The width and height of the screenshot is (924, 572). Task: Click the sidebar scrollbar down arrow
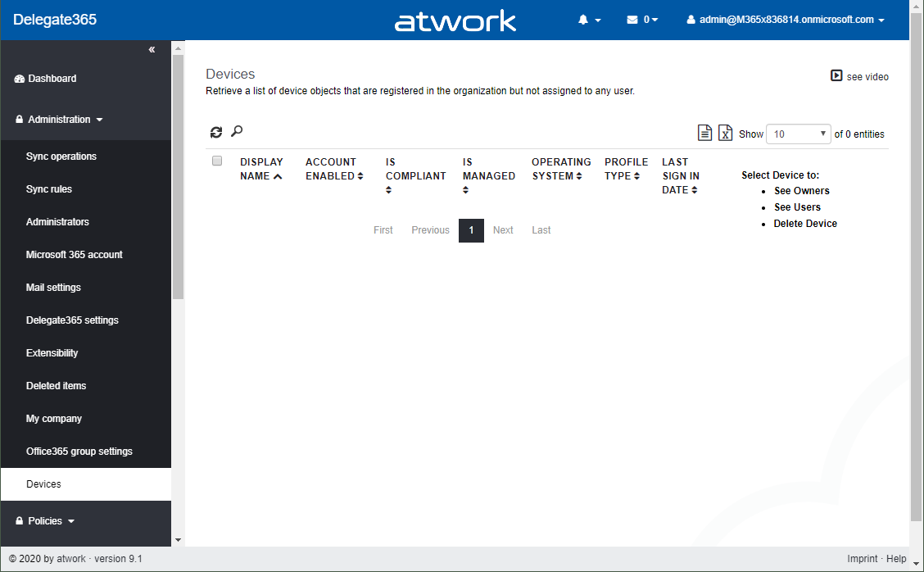[x=178, y=539]
